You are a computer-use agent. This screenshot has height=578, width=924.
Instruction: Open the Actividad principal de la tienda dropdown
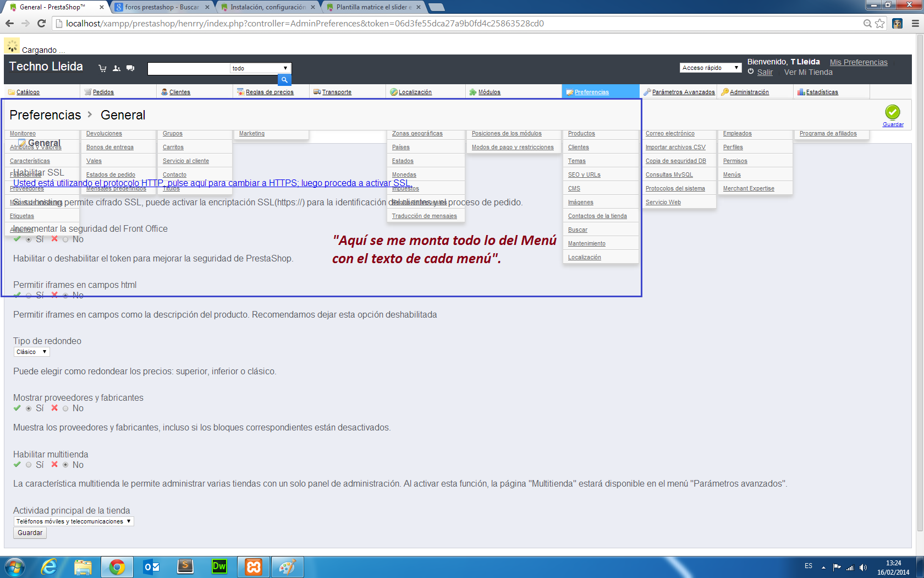coord(74,521)
